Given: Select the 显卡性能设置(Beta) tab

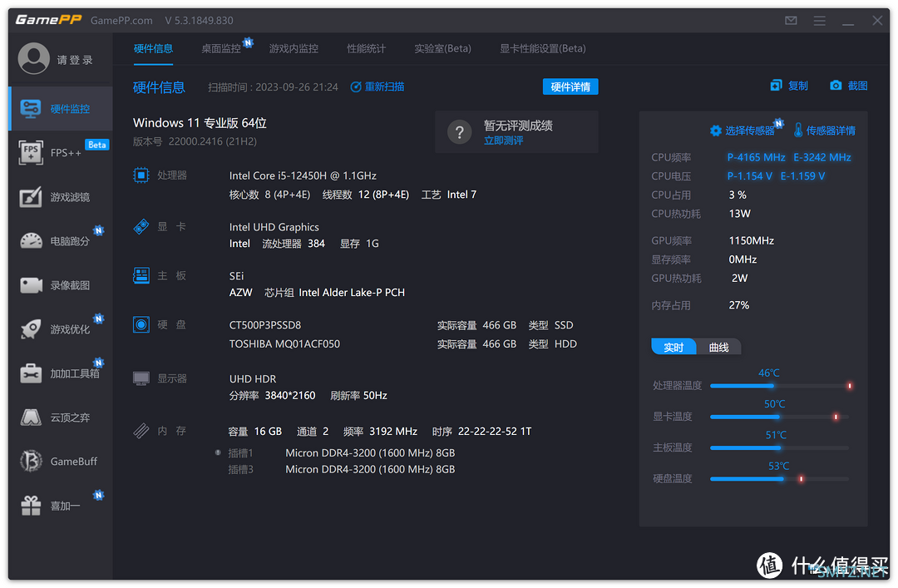Looking at the screenshot, I should tap(542, 49).
